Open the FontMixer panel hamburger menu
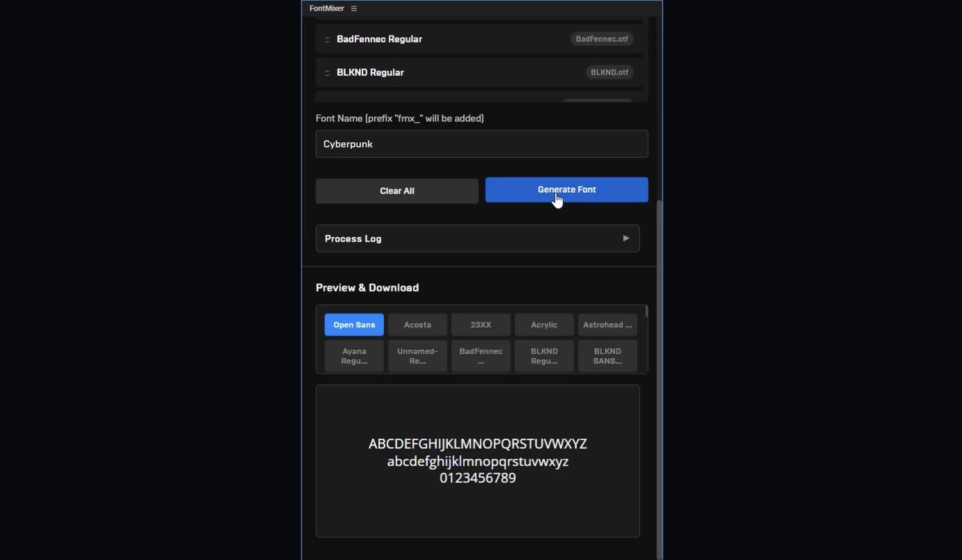Screen dimensions: 962x560 click(x=354, y=9)
